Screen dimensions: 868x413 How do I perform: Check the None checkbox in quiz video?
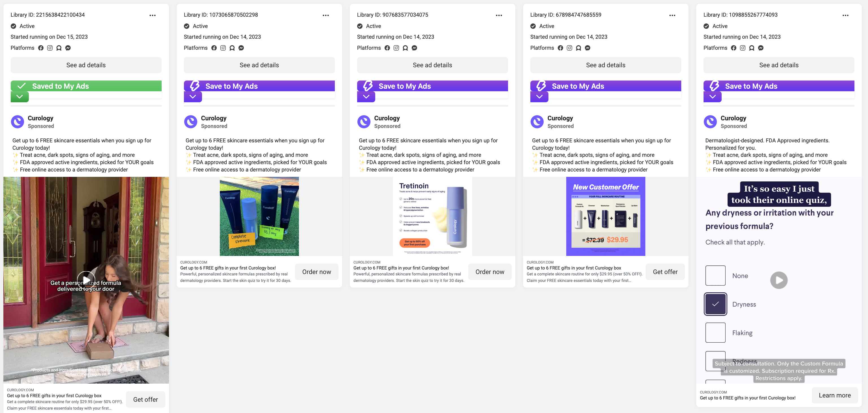coord(715,275)
